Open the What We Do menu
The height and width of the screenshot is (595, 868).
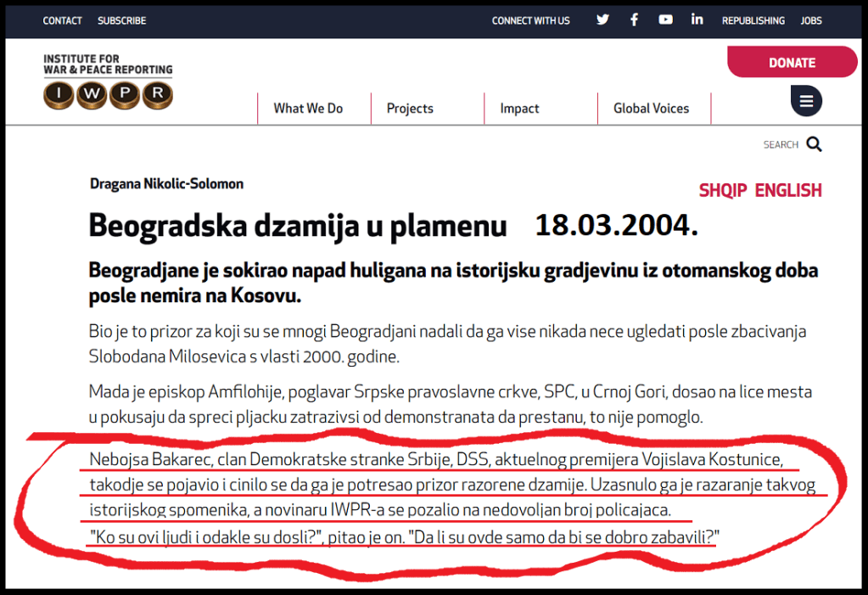tap(308, 109)
